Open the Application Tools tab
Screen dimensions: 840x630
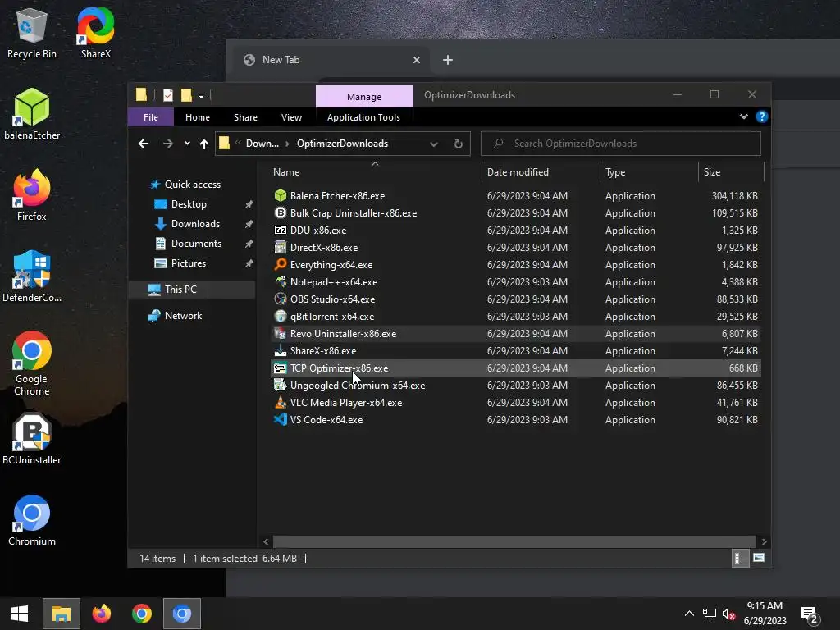(x=363, y=117)
